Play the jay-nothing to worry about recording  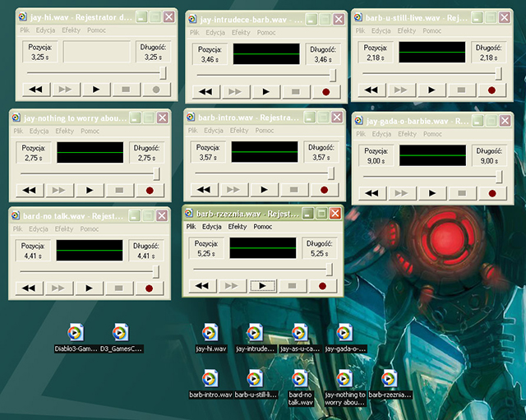click(x=90, y=190)
